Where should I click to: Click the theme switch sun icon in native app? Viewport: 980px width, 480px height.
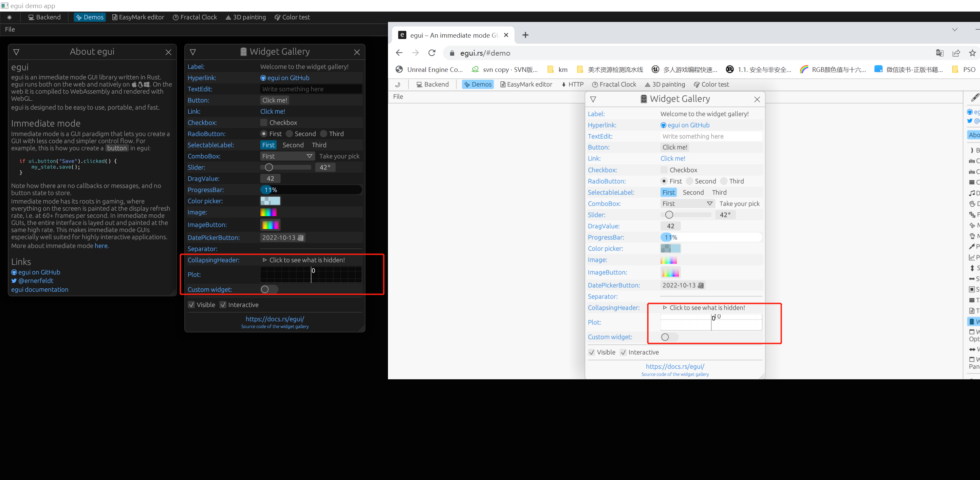point(10,18)
